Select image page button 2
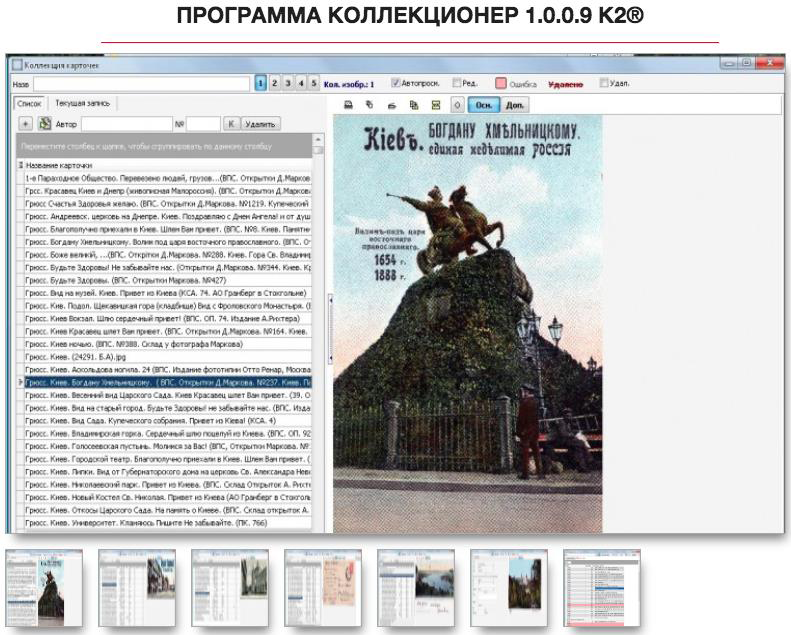This screenshot has height=635, width=791. (274, 83)
